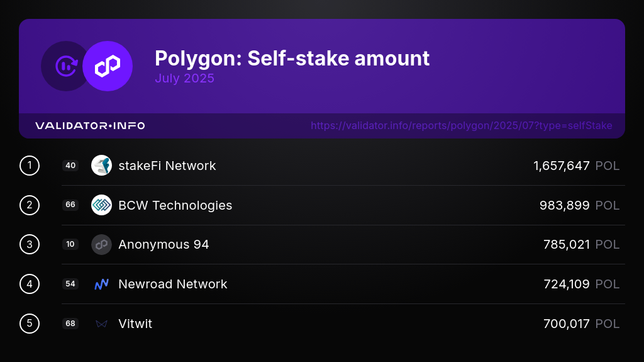This screenshot has height=362, width=644.
Task: Select the BCW Technologies validator name
Action: (175, 205)
